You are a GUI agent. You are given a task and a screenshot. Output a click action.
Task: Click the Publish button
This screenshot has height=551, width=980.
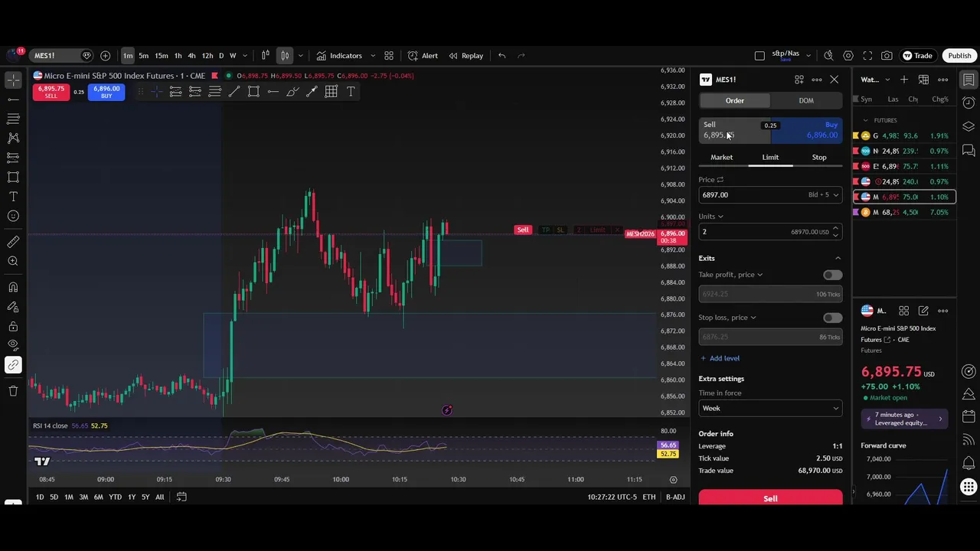coord(959,56)
